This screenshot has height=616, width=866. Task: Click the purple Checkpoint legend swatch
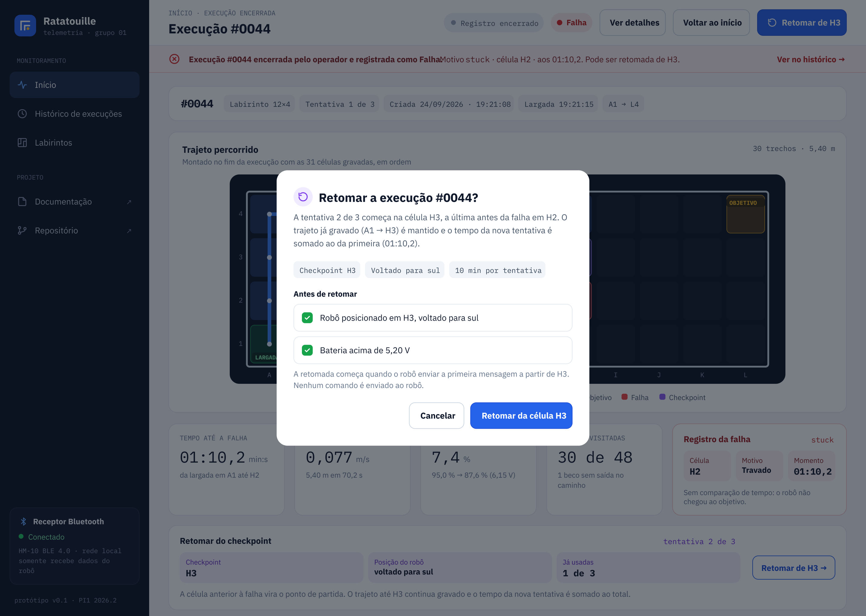click(662, 397)
